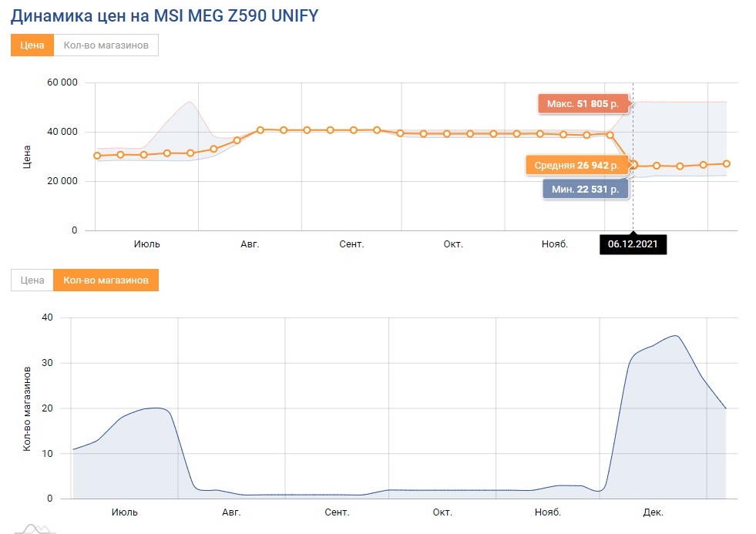This screenshot has width=756, height=534.
Task: Click the heading Динамика цен на MSI MEG Z590 UNIFY
Action: coord(164,15)
